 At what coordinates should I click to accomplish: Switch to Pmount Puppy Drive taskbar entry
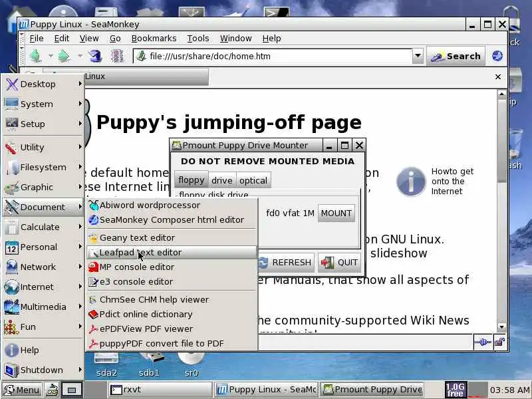tap(373, 390)
